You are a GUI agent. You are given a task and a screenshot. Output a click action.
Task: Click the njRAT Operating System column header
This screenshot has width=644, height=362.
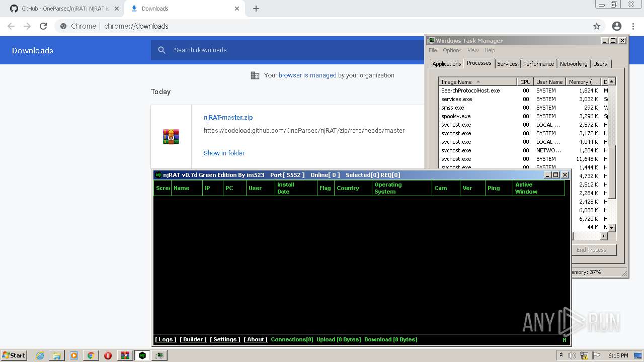pyautogui.click(x=401, y=188)
